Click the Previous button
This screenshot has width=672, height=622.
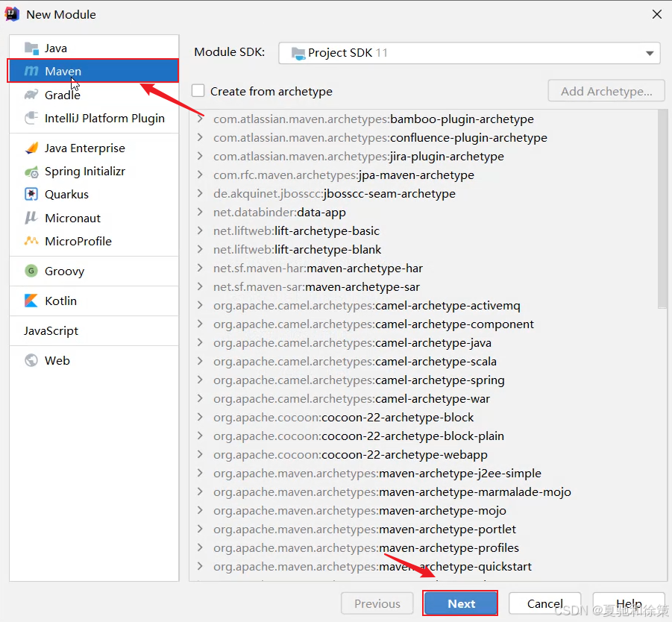[x=377, y=603]
